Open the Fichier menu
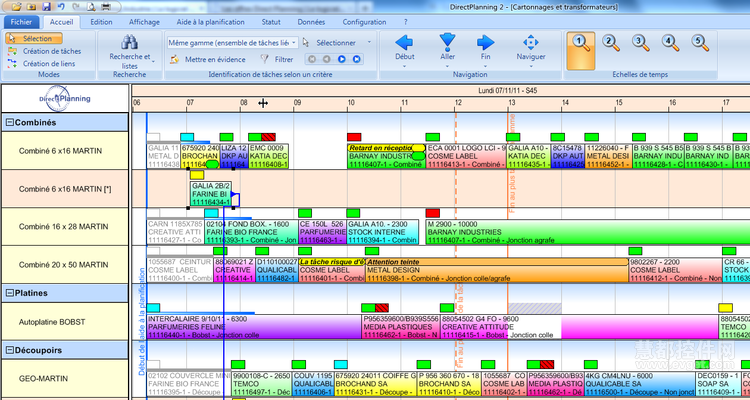The image size is (750, 400). 22,22
